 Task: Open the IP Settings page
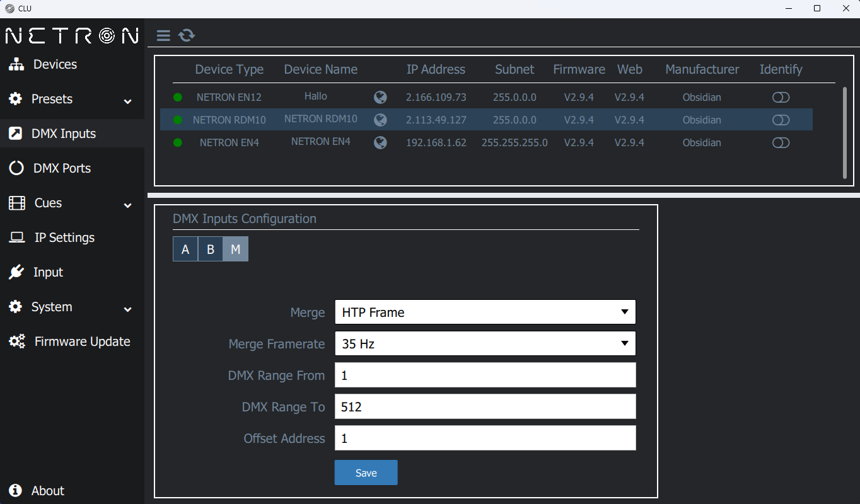coord(64,238)
